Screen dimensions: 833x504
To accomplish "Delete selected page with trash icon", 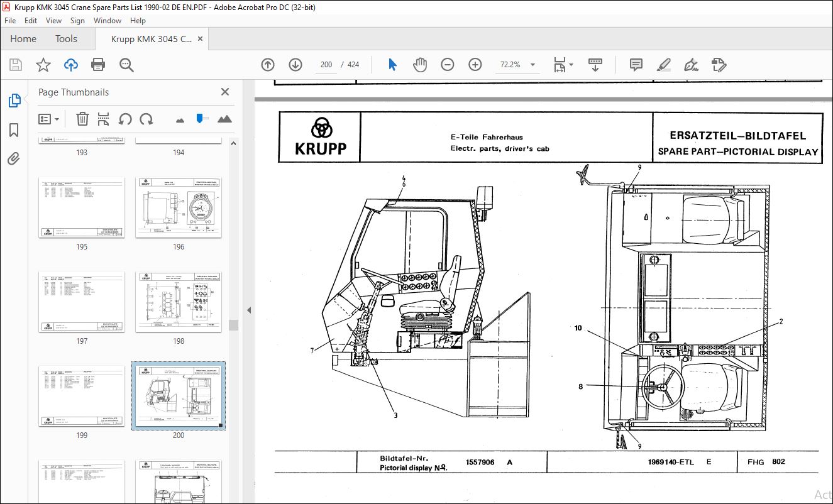I will 82,119.
